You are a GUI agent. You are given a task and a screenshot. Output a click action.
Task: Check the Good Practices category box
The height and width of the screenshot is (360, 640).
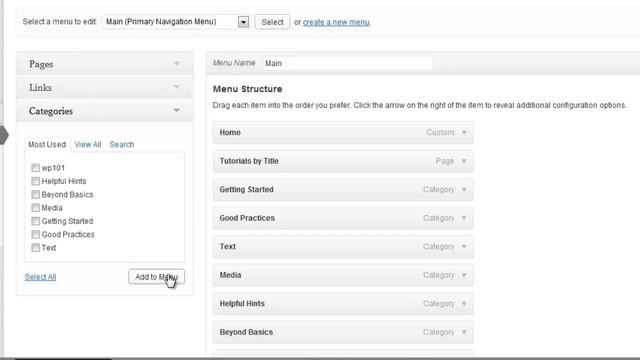[x=36, y=234]
